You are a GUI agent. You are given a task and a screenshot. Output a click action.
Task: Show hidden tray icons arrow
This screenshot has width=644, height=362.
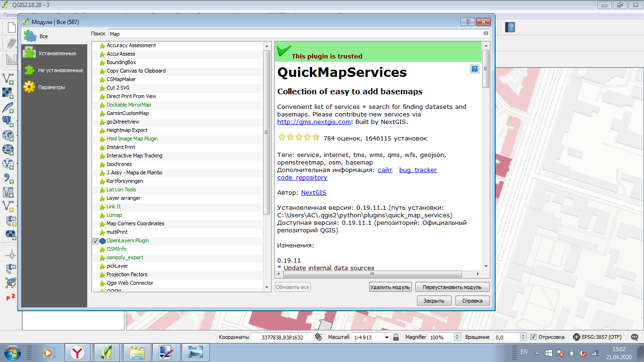coord(537,353)
